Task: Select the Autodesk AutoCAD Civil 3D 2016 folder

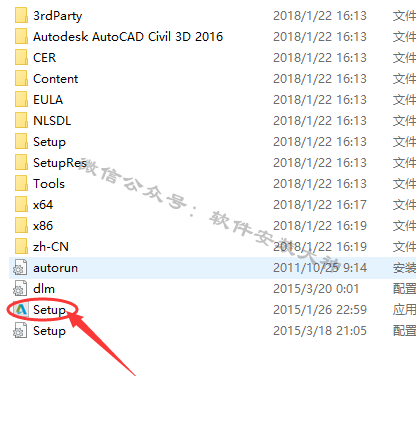Action: click(x=128, y=37)
